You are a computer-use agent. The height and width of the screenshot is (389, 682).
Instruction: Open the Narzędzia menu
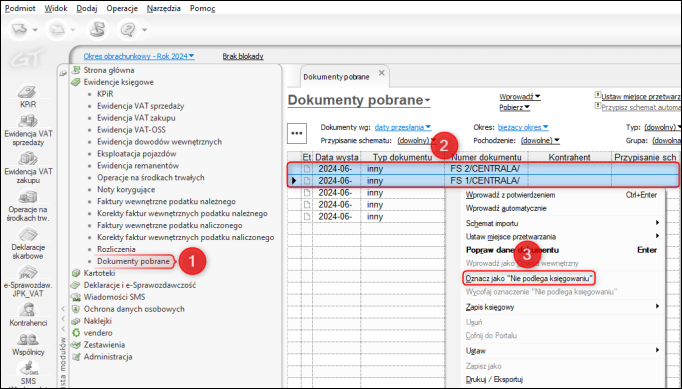[x=164, y=8]
